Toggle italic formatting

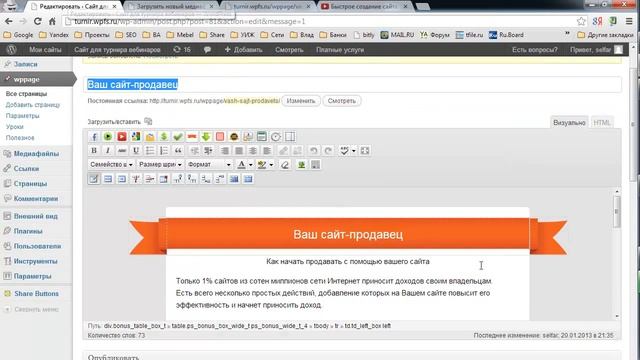click(108, 151)
